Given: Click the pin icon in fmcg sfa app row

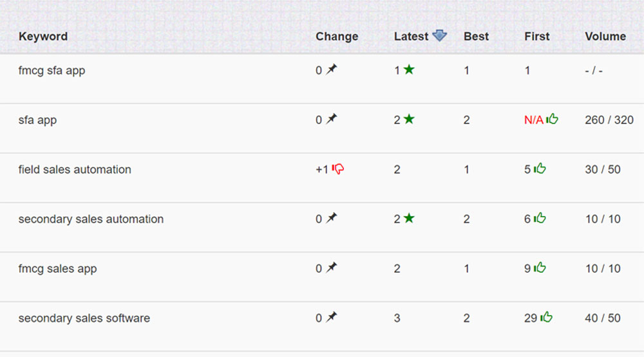Looking at the screenshot, I should click(332, 69).
